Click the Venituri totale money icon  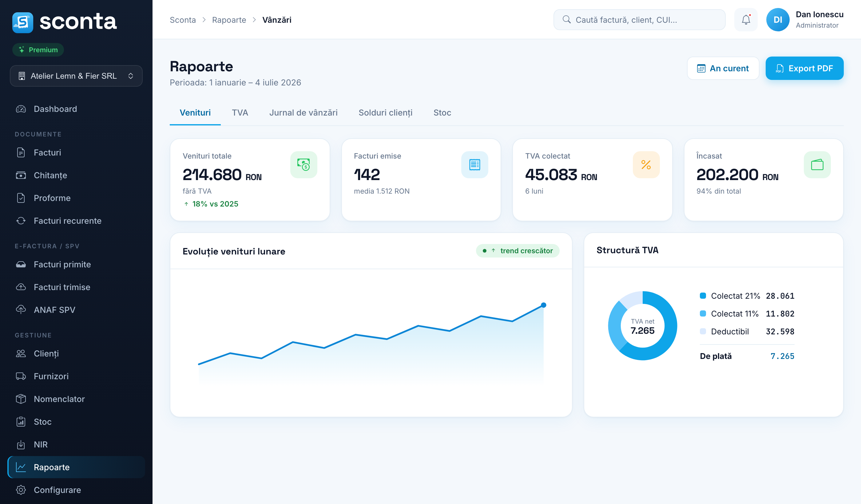(304, 165)
